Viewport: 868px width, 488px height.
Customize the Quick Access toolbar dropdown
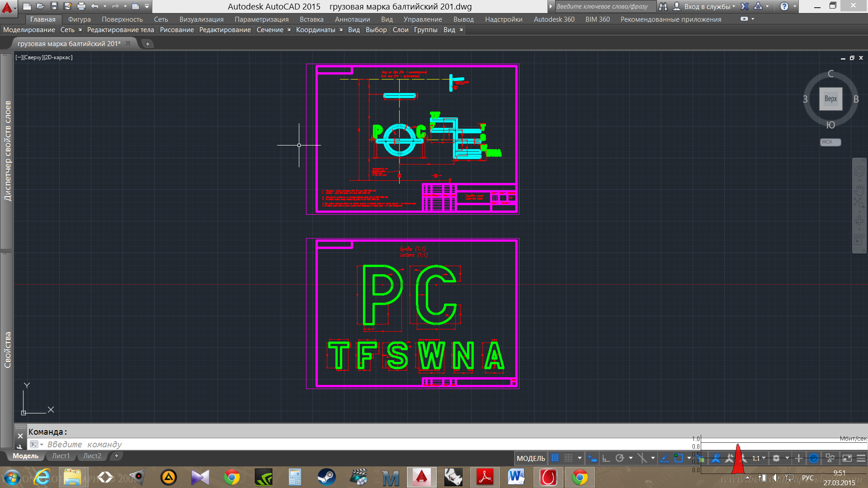pyautogui.click(x=147, y=6)
